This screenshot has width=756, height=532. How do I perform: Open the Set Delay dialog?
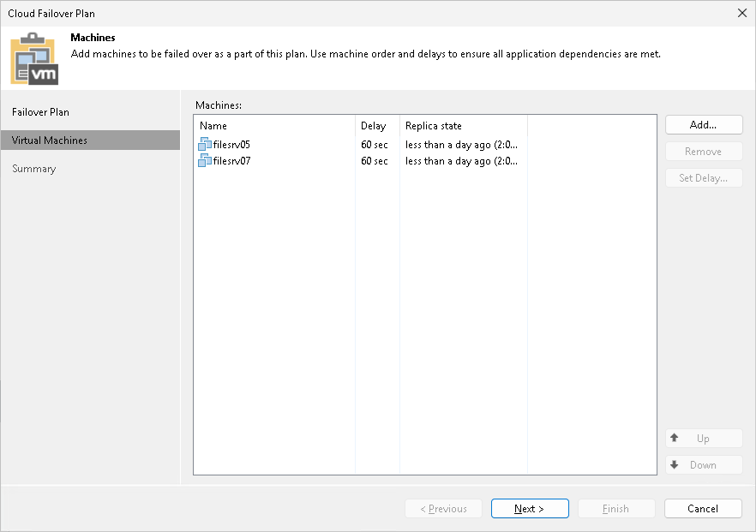(703, 177)
